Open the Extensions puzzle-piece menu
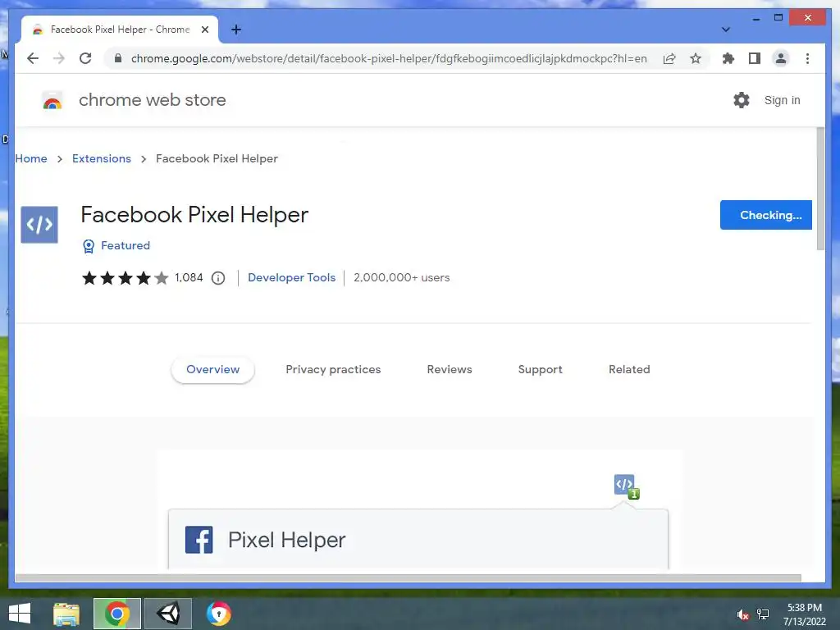The image size is (840, 630). 728,58
